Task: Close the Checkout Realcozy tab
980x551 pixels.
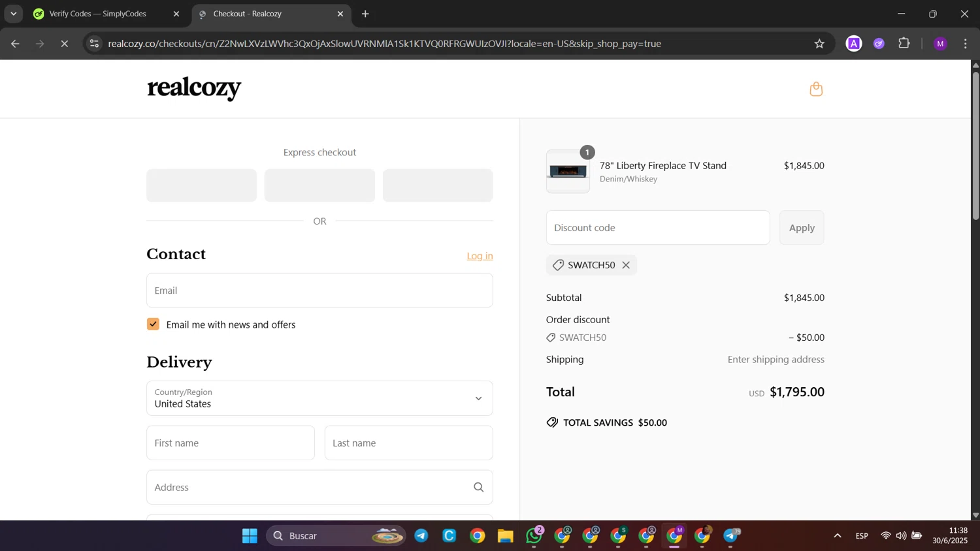Action: [340, 14]
